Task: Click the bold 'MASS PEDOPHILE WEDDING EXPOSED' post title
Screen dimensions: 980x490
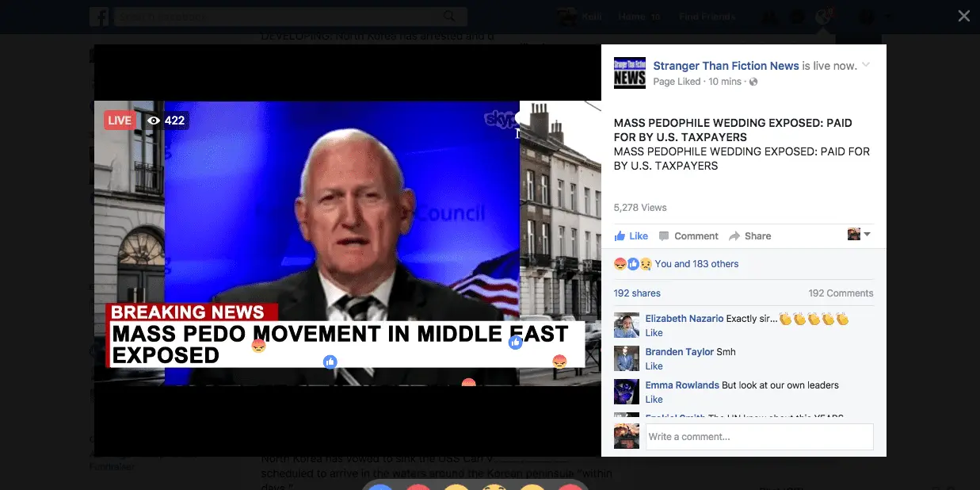Action: [x=733, y=130]
